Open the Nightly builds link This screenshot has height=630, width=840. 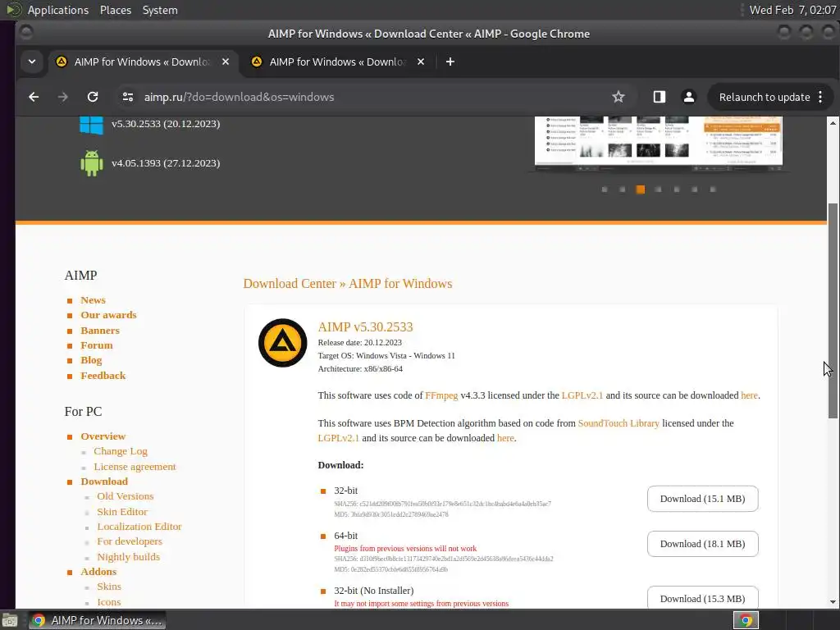coord(129,557)
